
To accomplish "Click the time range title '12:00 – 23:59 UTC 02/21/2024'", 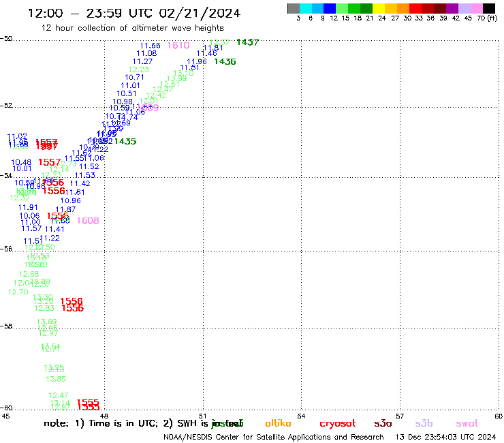I will click(x=134, y=13).
